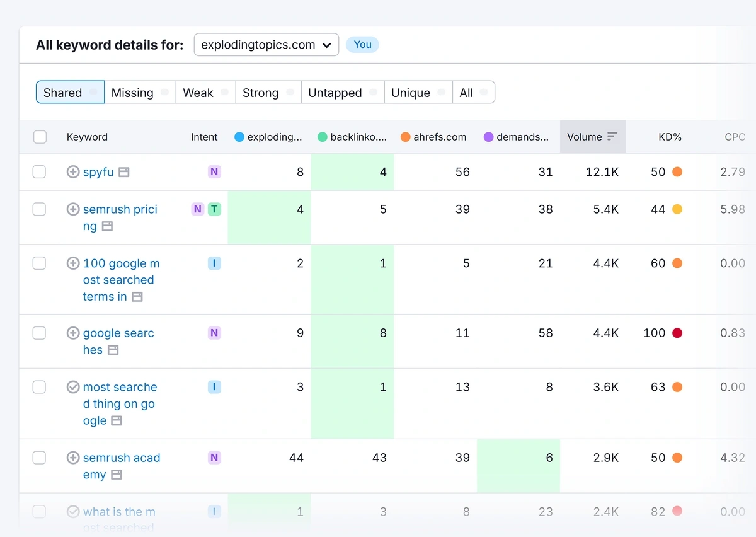Click the N intent badge for google searches

[x=214, y=333]
